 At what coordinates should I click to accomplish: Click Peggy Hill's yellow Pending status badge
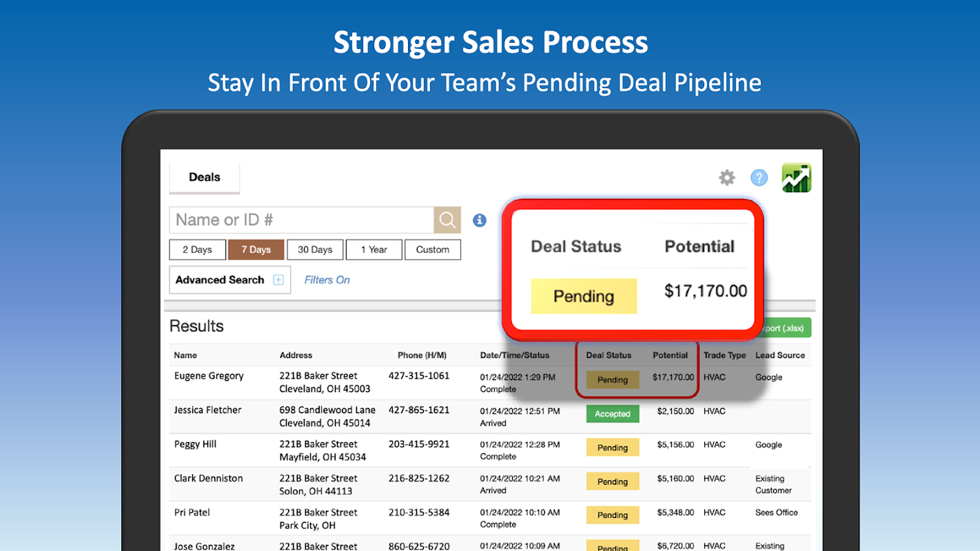613,448
